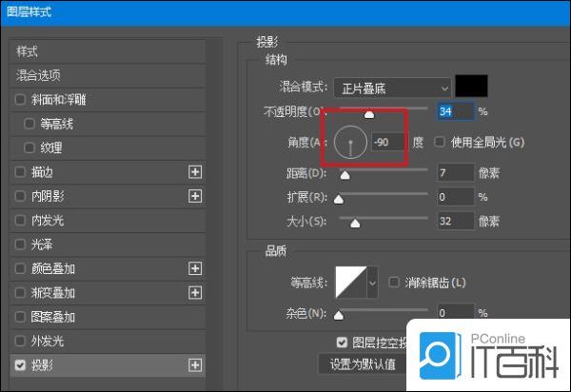The image size is (571, 392).
Task: Toggle 消除锯齿 checkbox
Action: (394, 282)
